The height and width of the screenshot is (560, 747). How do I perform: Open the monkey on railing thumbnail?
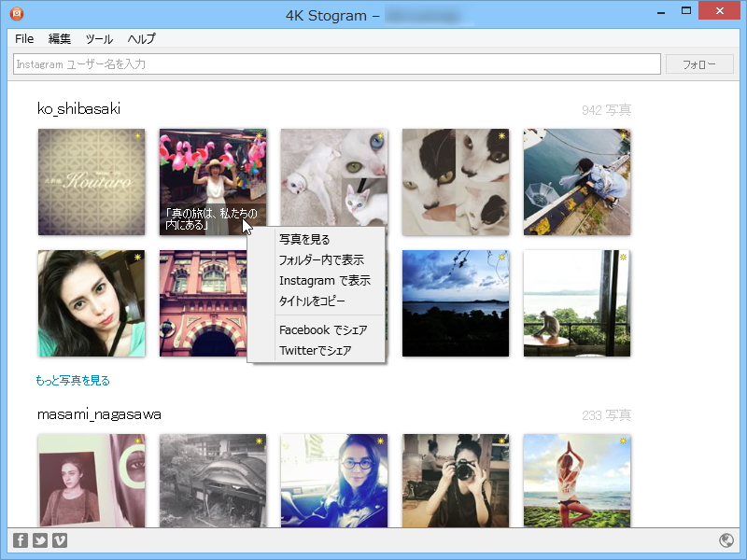click(577, 303)
